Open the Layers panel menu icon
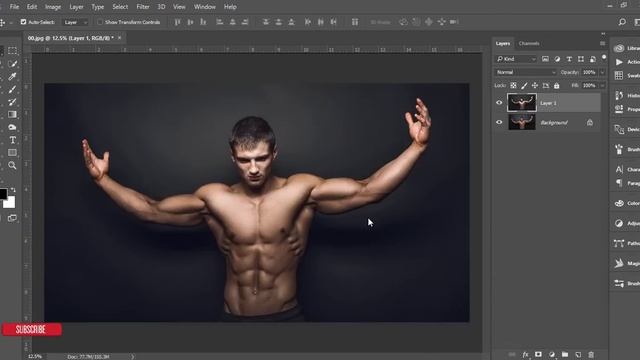 [x=602, y=43]
